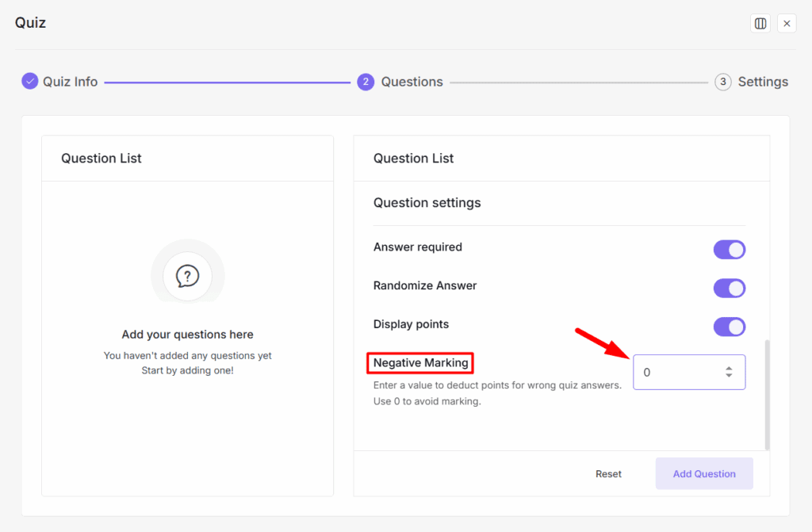Decrease Negative Marking with the down arrow
This screenshot has height=532, width=812.
(x=729, y=376)
